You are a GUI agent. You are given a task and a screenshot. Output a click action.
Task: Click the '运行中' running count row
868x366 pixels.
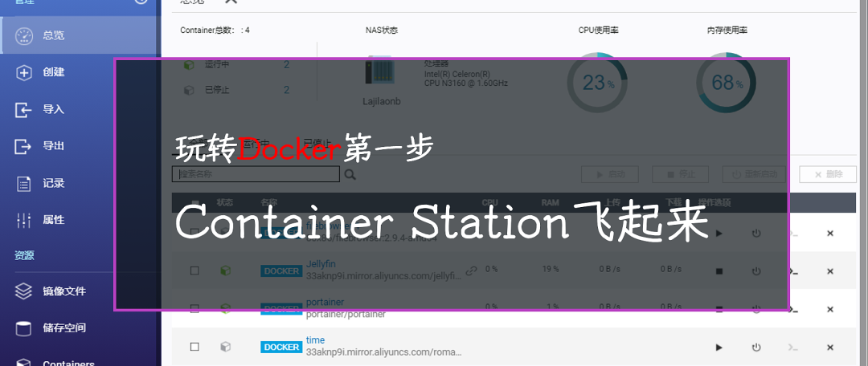point(237,65)
